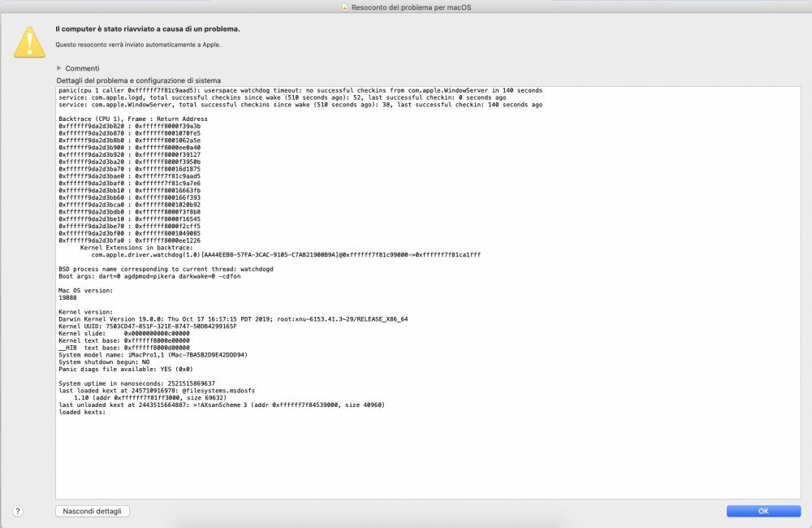Screen dimensions: 812x528
Task: Click 'System shutdown begun: NO' line
Action: click(x=104, y=362)
